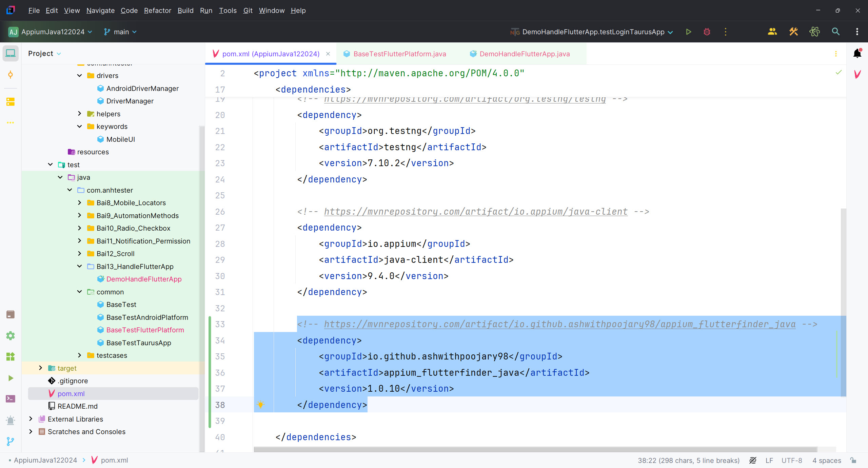Toggle read-only lock in status bar
Screen dimensions: 868x468
[853, 460]
